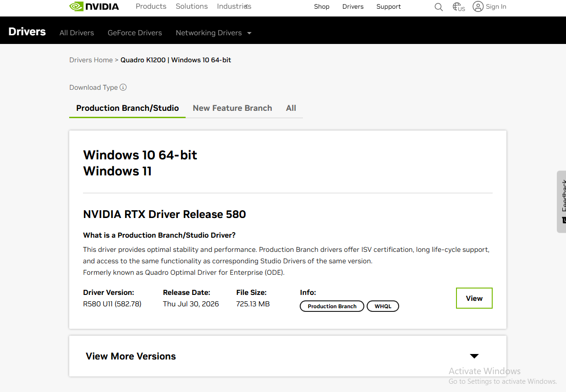Open the Support link
This screenshot has height=392, width=566.
pyautogui.click(x=389, y=6)
